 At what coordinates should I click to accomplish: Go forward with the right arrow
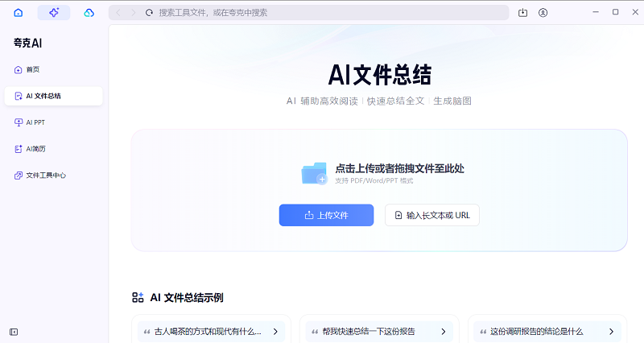pyautogui.click(x=134, y=13)
